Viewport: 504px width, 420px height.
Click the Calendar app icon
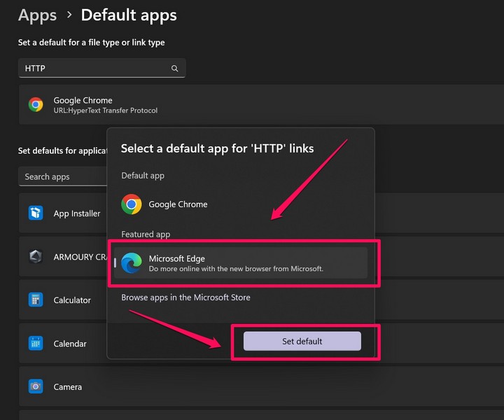pos(36,344)
